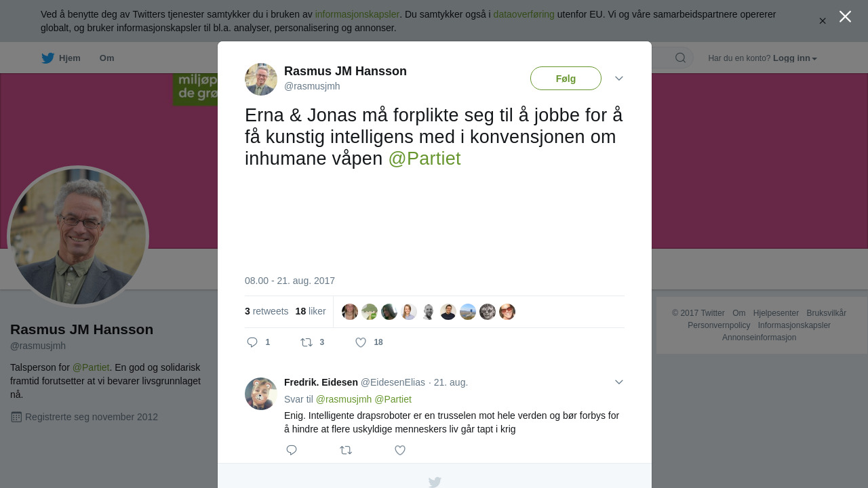Screen dimensions: 868x488
Task: Open Fredrik Eidesen's profile avatar
Action: 261,394
